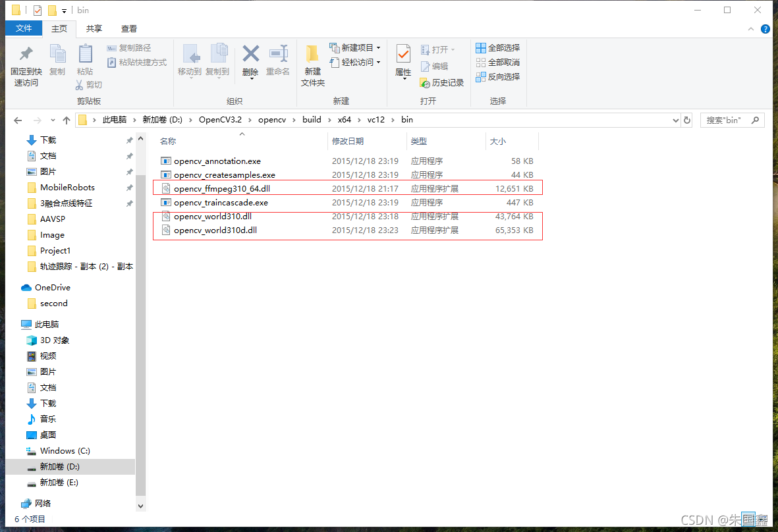Click 反向选择 invert selection
778x532 pixels.
497,76
